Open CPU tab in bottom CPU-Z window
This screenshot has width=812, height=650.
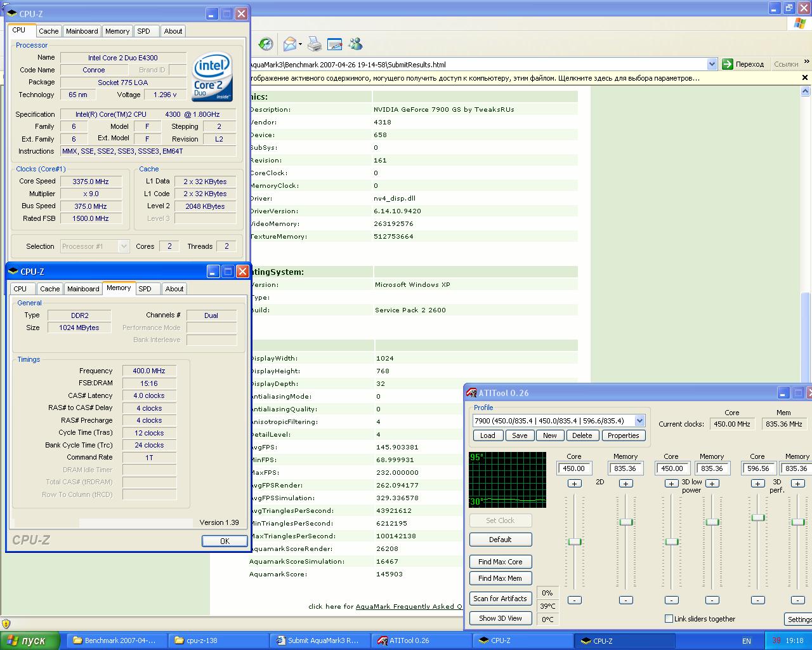pyautogui.click(x=20, y=289)
